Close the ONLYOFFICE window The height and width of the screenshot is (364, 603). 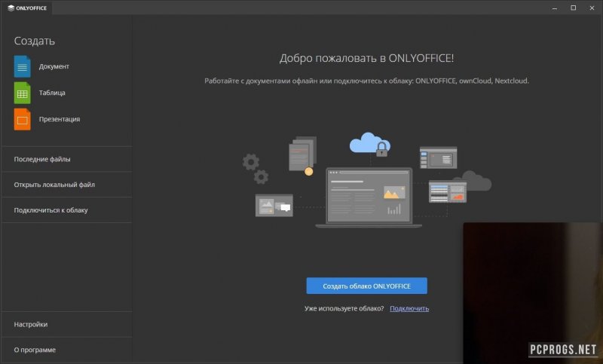point(592,8)
